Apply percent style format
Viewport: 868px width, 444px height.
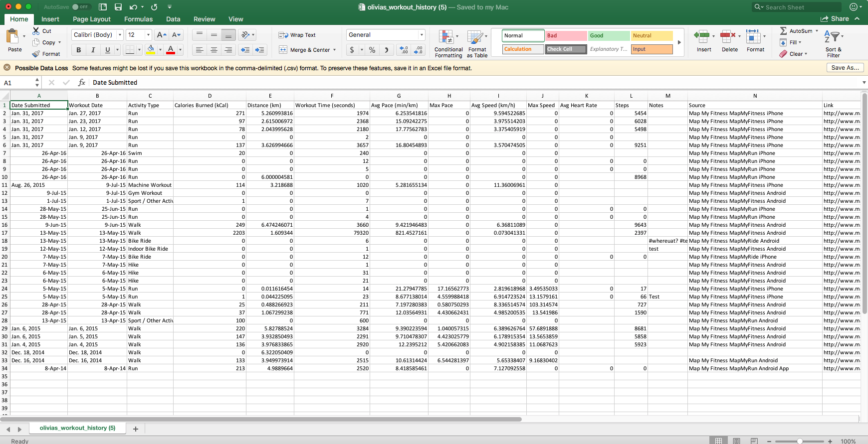[372, 50]
